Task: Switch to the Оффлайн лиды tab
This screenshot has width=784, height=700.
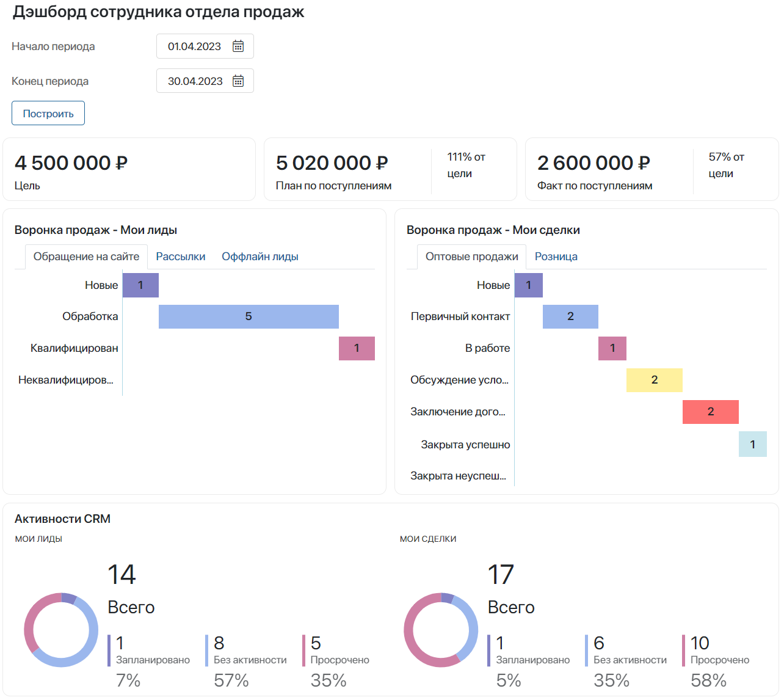Action: click(x=260, y=257)
